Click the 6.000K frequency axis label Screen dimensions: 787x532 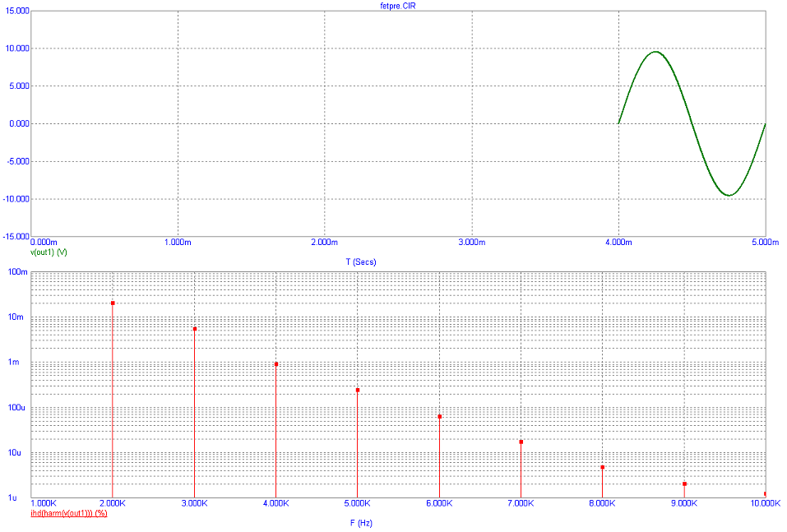point(440,503)
